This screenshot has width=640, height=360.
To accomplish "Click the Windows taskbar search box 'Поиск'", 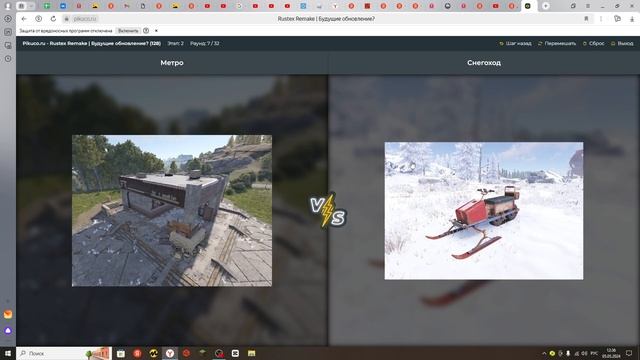I will pos(64,353).
